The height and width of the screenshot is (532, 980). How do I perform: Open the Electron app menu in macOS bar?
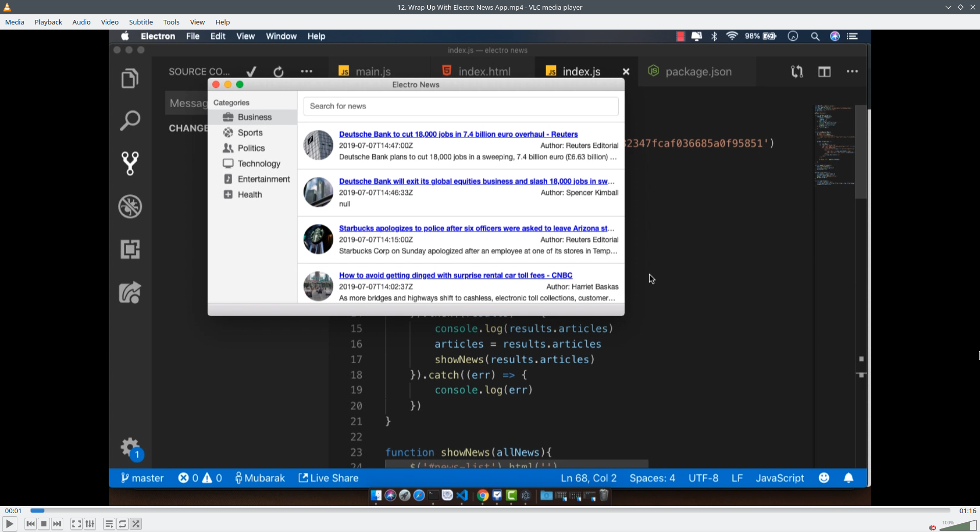[158, 36]
